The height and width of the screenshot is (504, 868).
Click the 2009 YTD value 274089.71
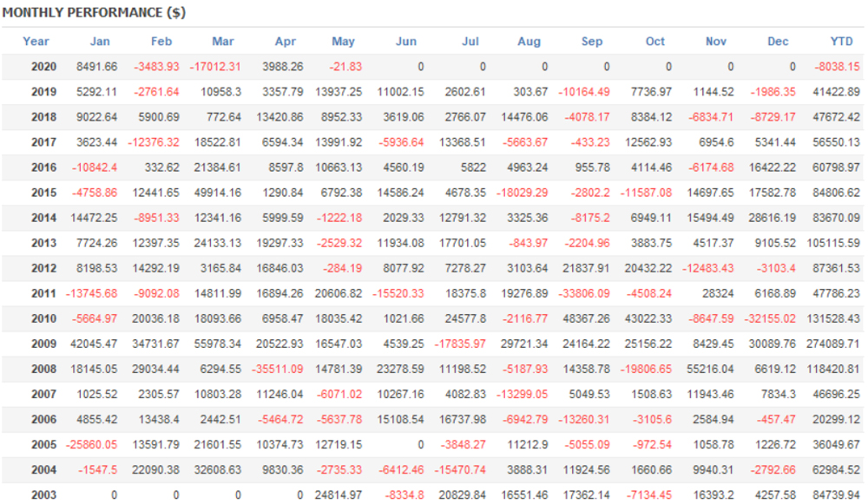(833, 344)
